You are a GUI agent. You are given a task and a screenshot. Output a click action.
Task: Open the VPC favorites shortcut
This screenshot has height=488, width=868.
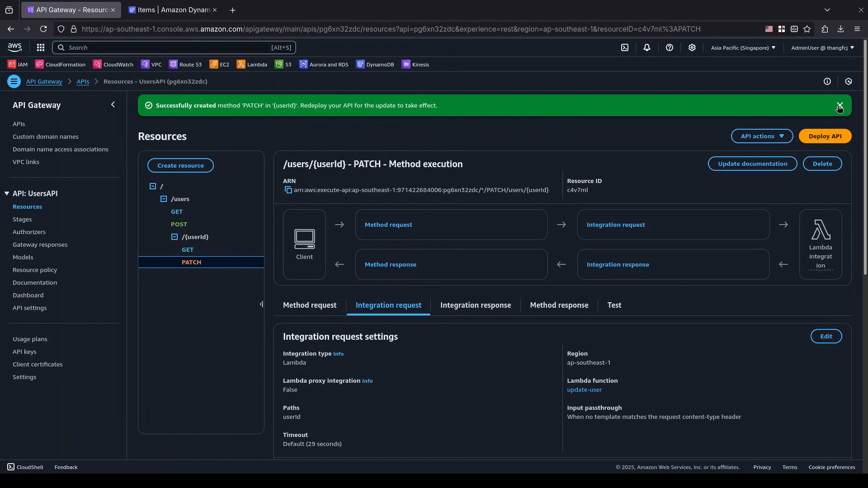click(x=151, y=65)
